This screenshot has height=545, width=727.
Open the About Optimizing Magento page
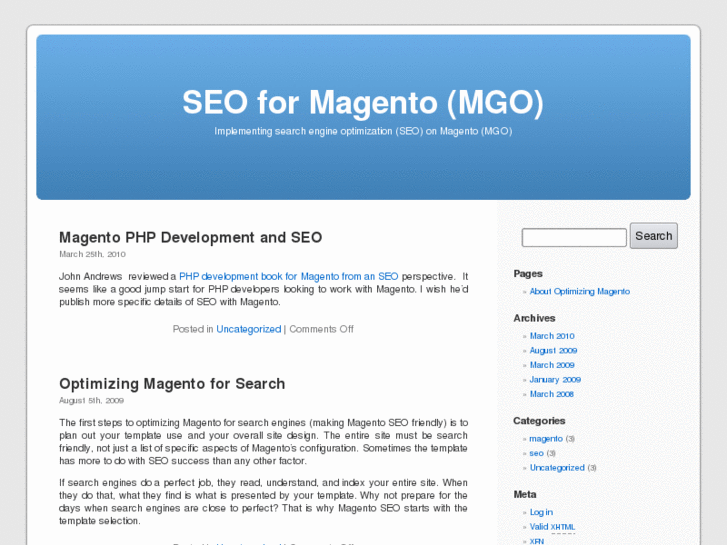click(x=580, y=291)
